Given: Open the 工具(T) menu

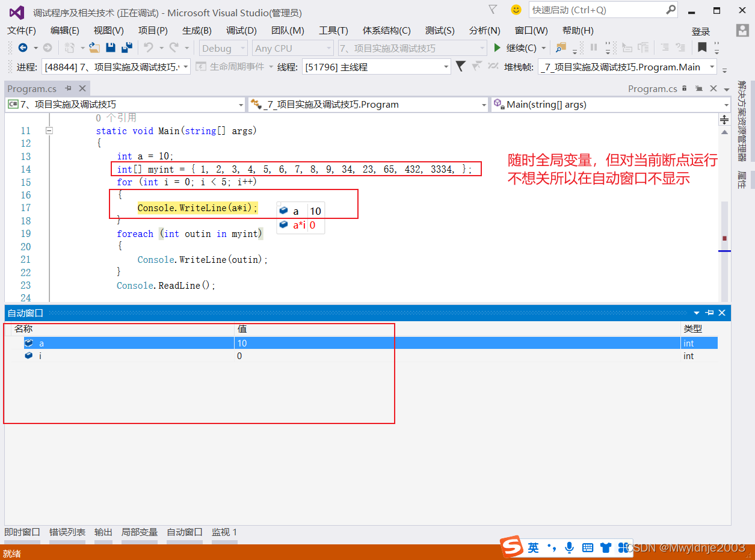Looking at the screenshot, I should [333, 30].
